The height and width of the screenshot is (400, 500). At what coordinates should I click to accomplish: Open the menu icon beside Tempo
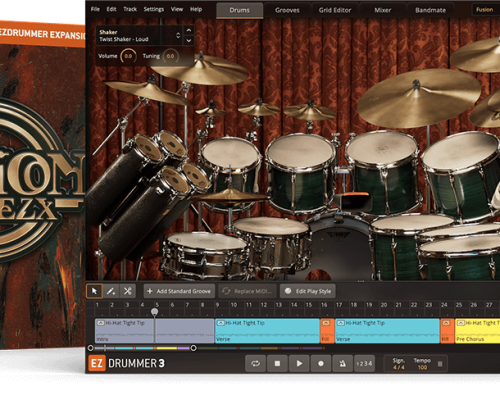[440, 364]
